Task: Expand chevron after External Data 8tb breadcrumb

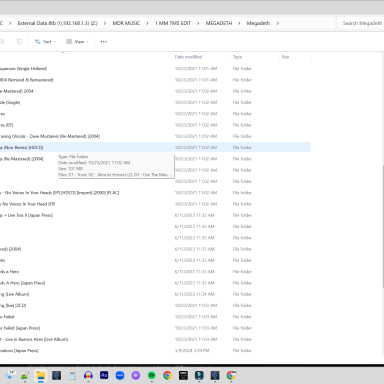Action: coord(105,23)
